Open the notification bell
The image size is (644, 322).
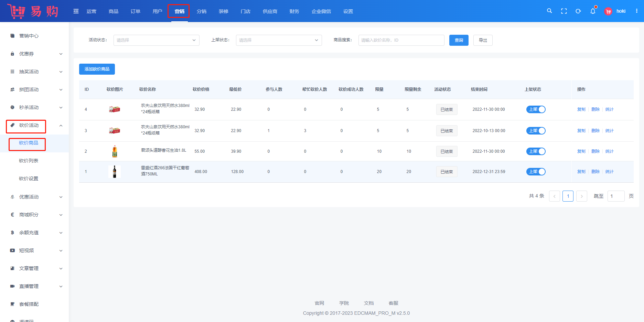point(593,11)
